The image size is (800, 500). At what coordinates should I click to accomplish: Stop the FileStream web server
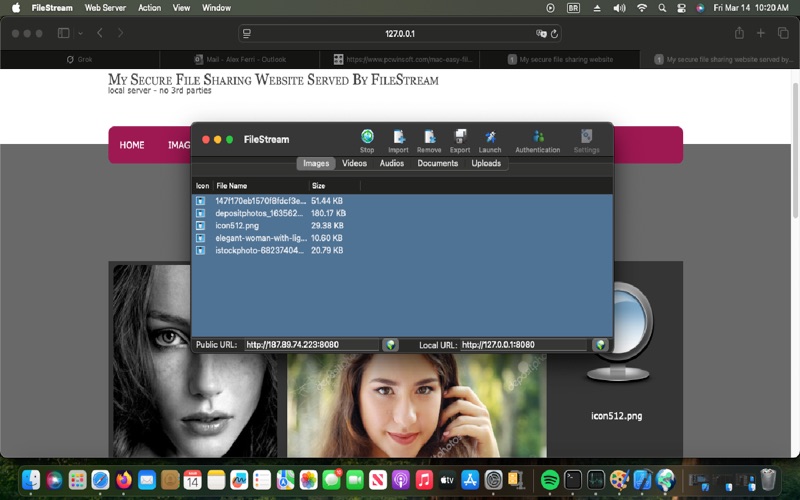pos(367,141)
